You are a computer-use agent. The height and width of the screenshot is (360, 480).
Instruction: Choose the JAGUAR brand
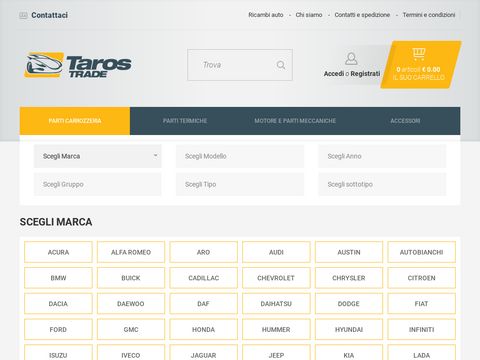click(x=203, y=353)
